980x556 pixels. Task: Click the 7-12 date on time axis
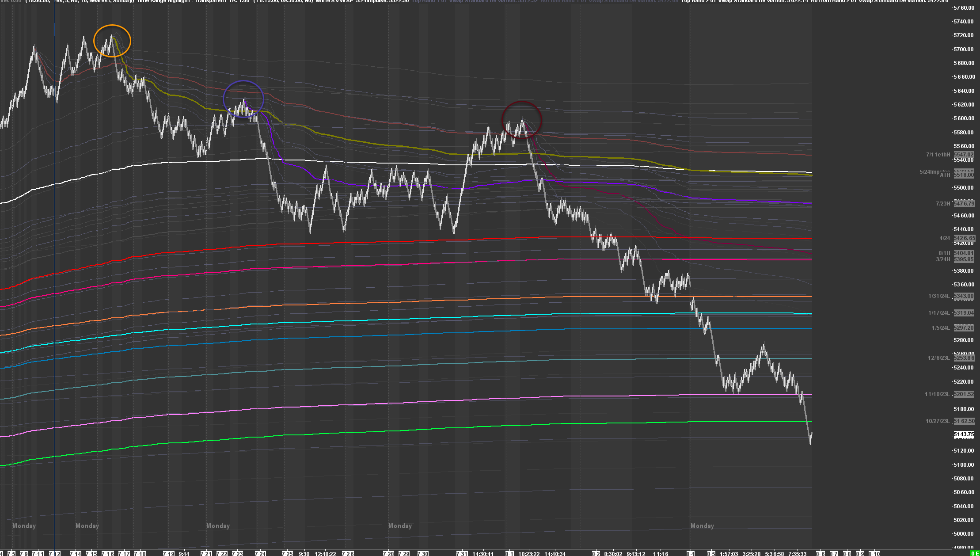point(54,553)
